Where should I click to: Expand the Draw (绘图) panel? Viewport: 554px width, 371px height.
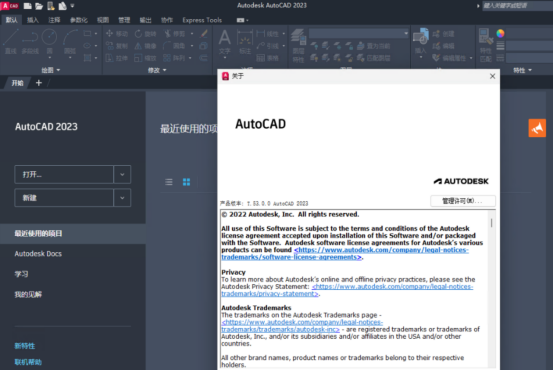pos(51,70)
